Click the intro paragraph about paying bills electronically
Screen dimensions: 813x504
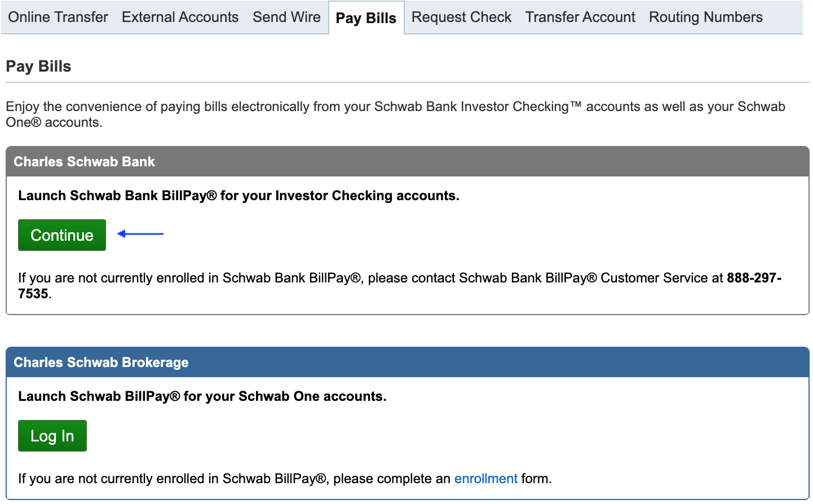395,107
